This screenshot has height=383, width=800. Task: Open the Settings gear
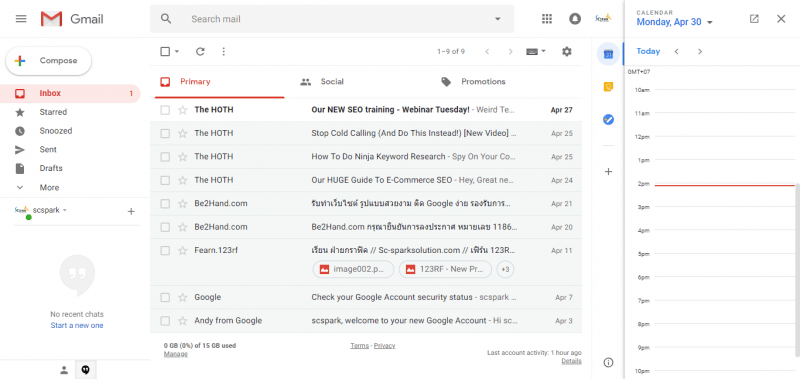567,52
